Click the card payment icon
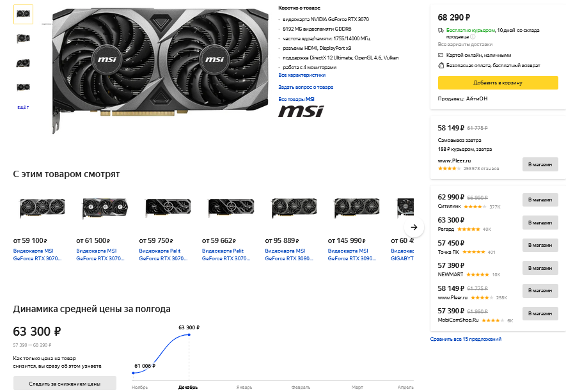 (x=441, y=55)
